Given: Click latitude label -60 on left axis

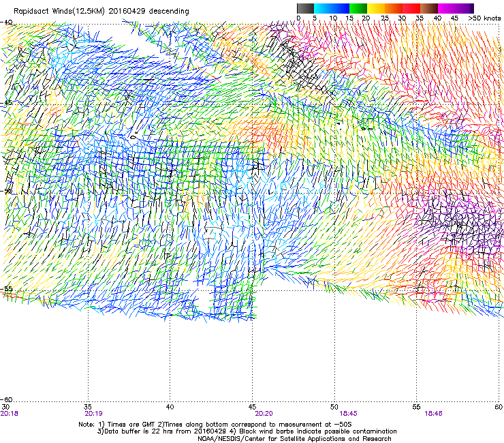Looking at the screenshot, I should (x=6, y=400).
